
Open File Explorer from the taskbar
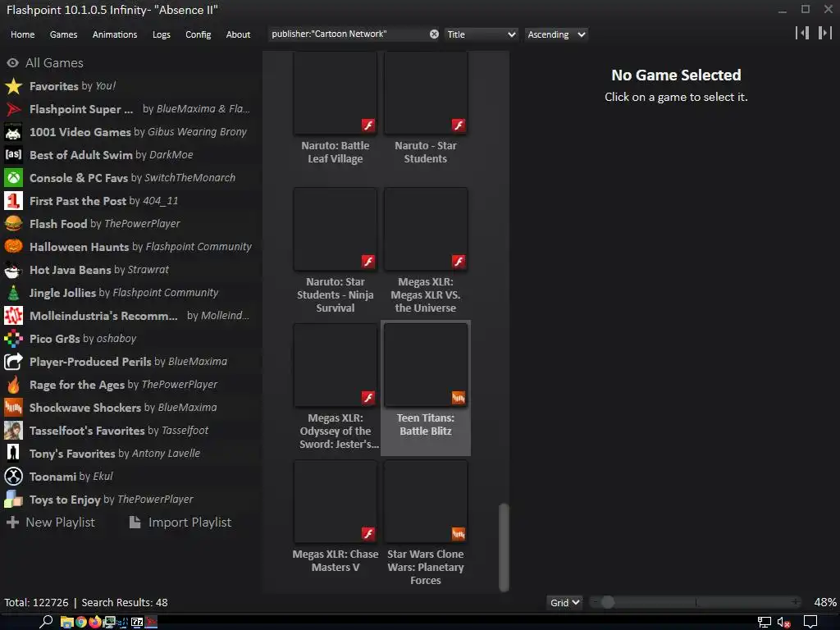[66, 622]
